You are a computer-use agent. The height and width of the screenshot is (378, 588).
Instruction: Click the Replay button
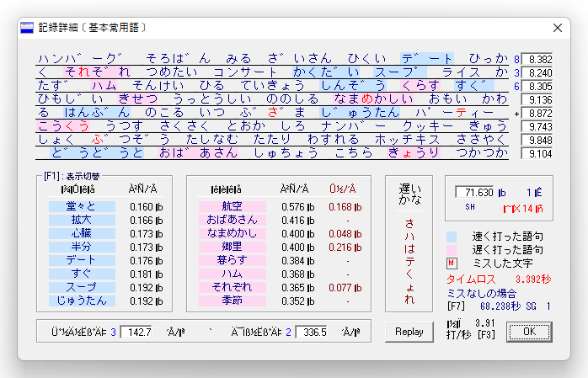(x=409, y=332)
